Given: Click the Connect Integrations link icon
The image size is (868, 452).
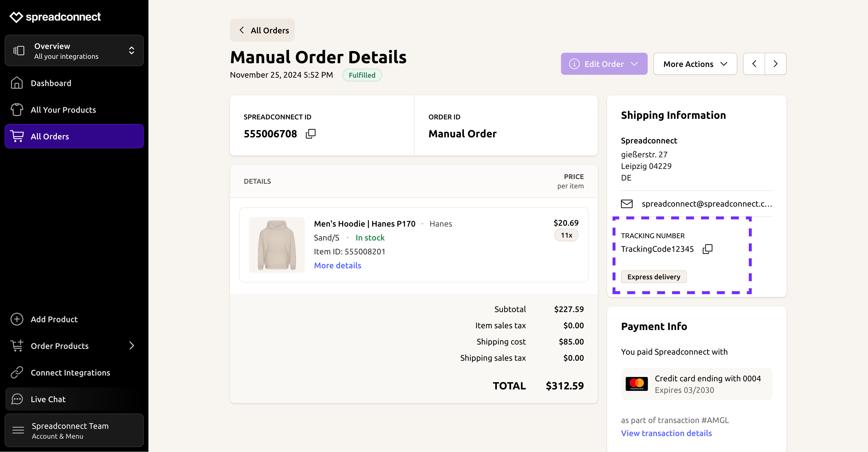Looking at the screenshot, I should click(17, 372).
